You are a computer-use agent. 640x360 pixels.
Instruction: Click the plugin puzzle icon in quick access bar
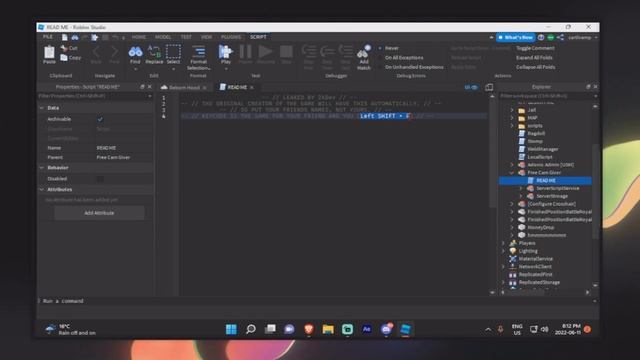[95, 37]
